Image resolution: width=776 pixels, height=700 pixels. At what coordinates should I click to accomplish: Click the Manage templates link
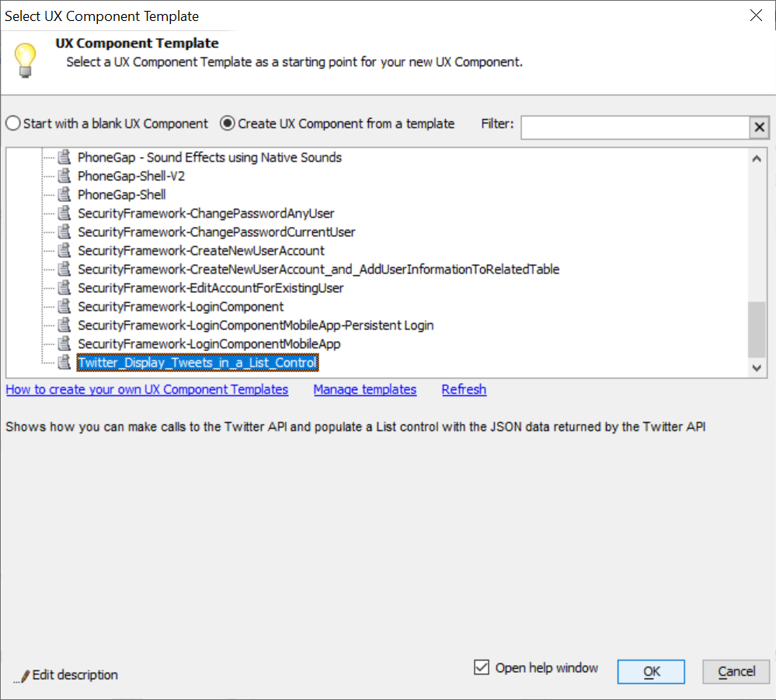364,389
